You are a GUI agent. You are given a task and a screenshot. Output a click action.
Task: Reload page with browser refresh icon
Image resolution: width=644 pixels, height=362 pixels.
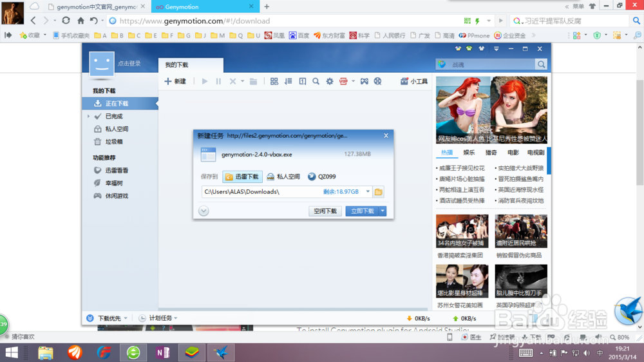(66, 21)
